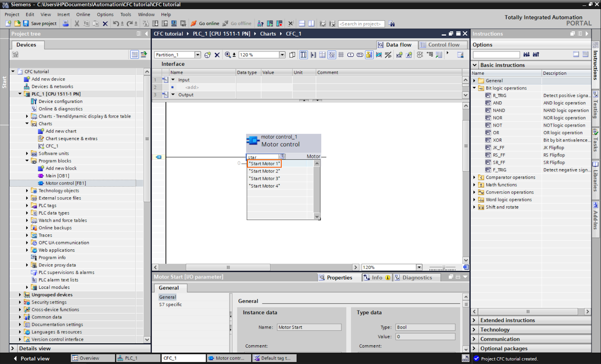Click the Save project icon
This screenshot has height=364, width=601.
26,23
